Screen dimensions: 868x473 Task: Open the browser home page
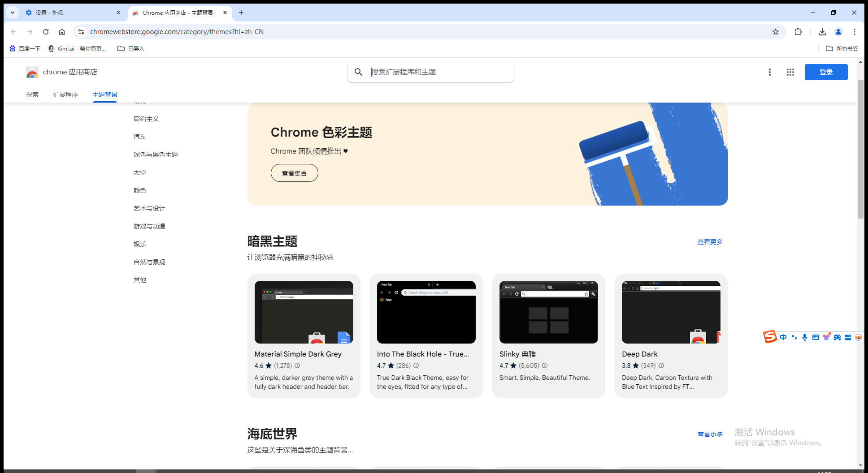click(62, 32)
